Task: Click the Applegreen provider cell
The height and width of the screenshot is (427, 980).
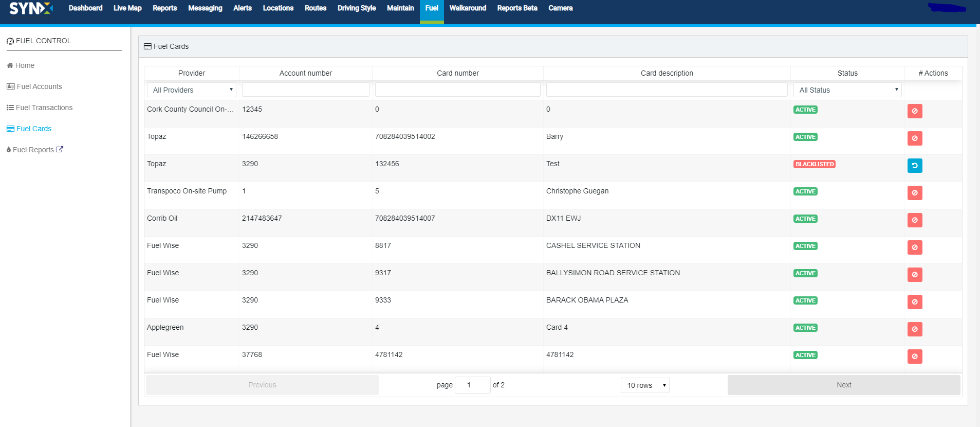Action: pos(165,327)
